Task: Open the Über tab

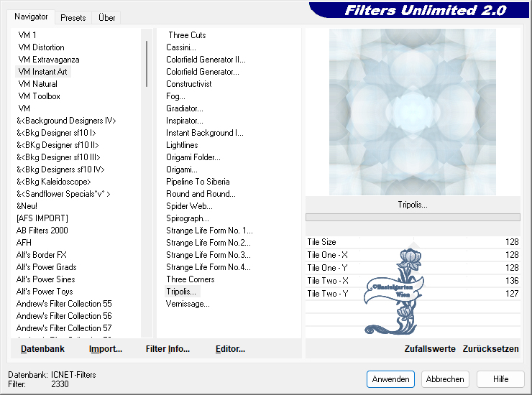Action: click(x=106, y=18)
